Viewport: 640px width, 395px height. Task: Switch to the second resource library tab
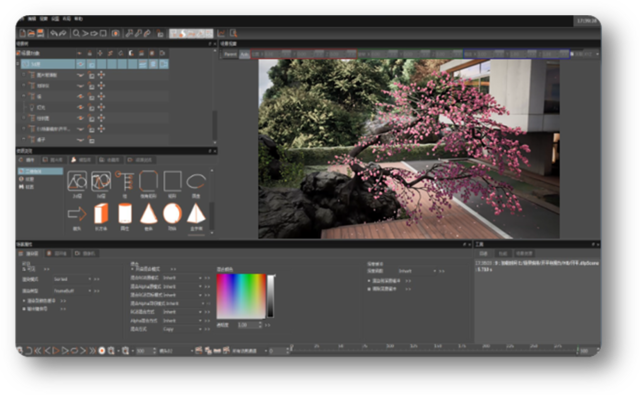(x=53, y=160)
